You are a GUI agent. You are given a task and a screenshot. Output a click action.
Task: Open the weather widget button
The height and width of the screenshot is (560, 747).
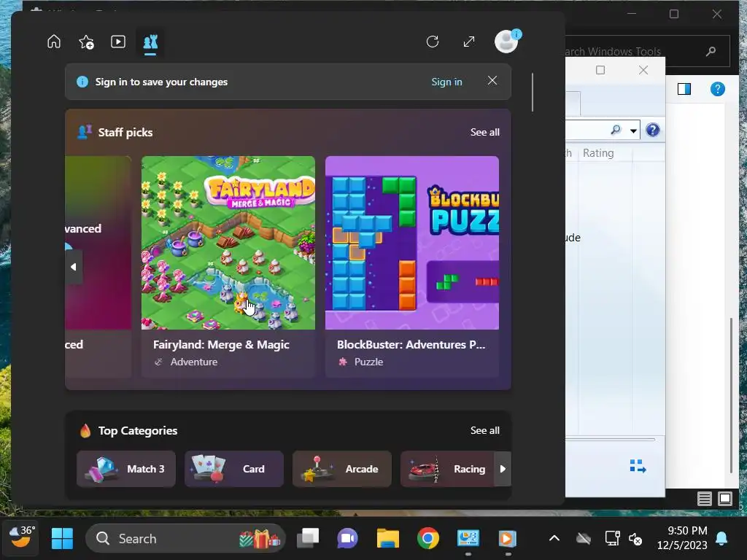[21, 538]
